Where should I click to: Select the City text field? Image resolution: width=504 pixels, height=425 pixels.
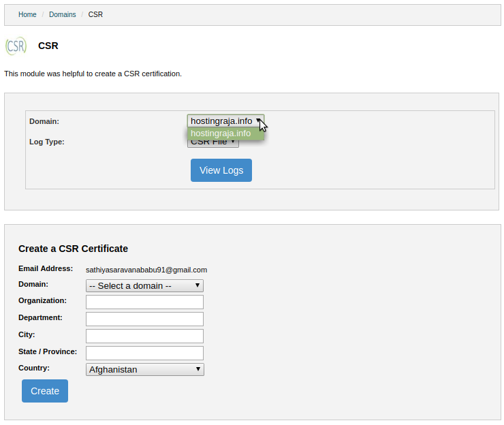coord(144,336)
